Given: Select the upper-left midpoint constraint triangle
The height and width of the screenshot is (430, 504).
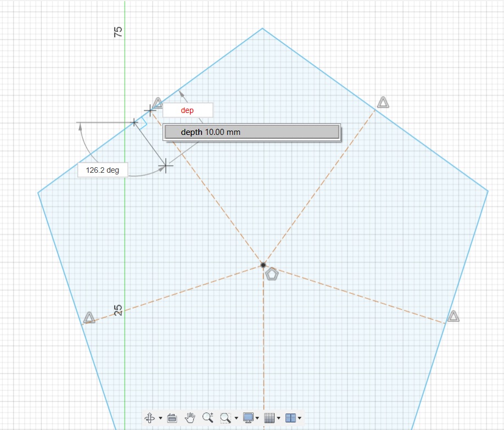Looking at the screenshot, I should point(158,103).
